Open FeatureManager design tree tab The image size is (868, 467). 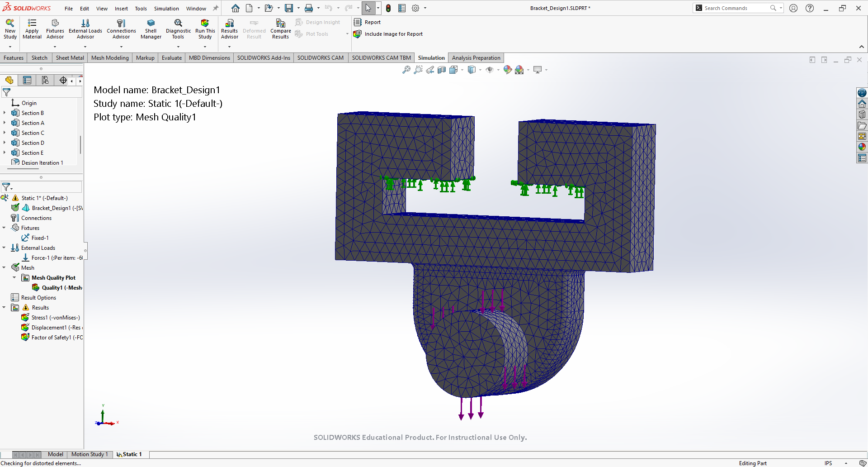(x=9, y=80)
